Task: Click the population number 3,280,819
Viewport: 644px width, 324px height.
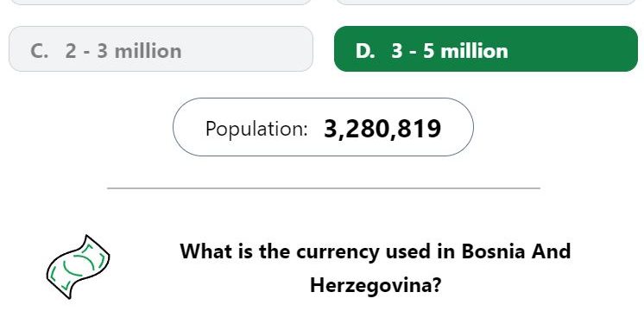Action: pos(382,129)
